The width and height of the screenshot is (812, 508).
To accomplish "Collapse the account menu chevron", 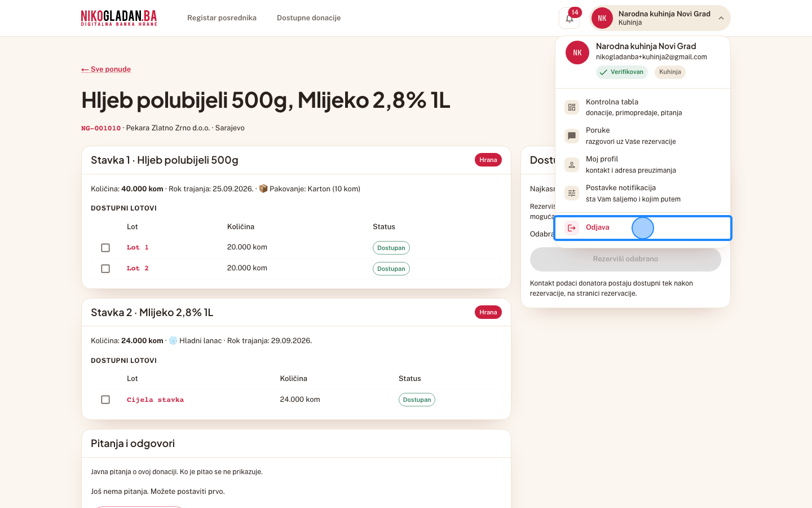I will [721, 18].
